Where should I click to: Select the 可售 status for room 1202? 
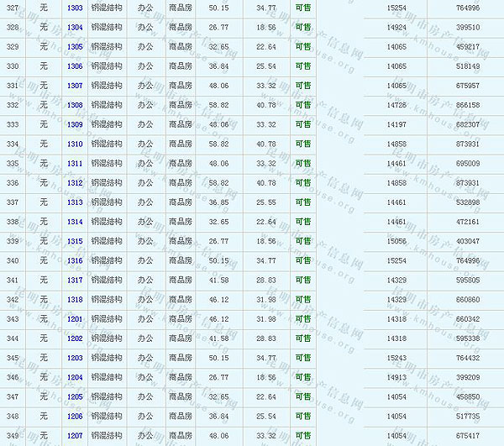(303, 338)
